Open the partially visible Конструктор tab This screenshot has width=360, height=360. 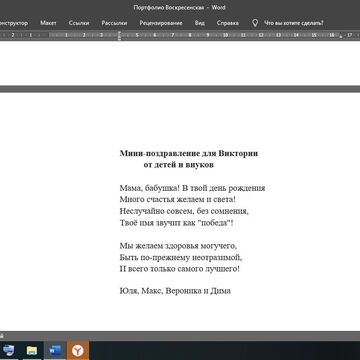tap(13, 23)
